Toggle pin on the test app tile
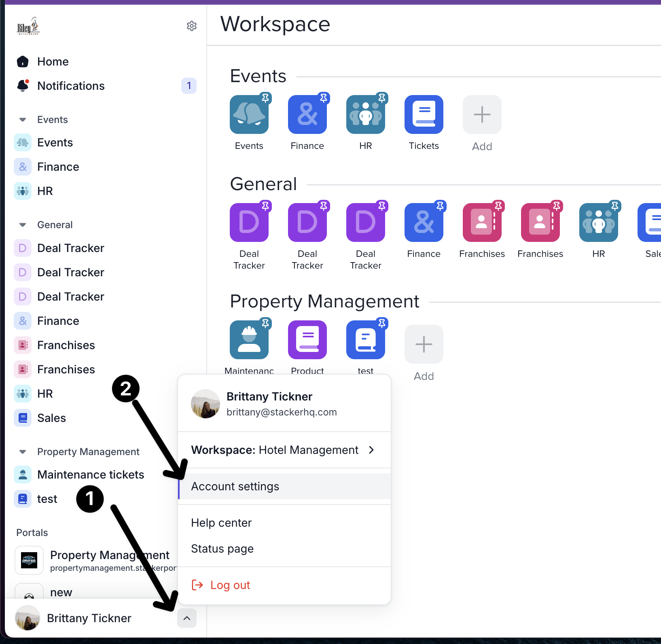This screenshot has height=644, width=661. tap(382, 323)
